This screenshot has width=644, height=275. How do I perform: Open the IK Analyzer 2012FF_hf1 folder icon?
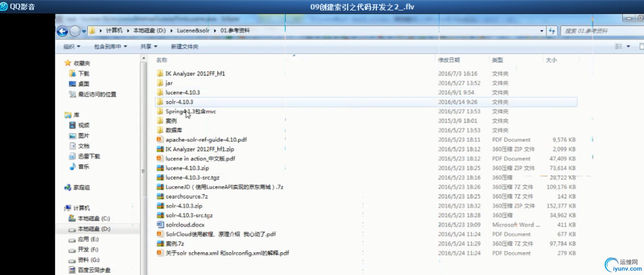click(160, 73)
